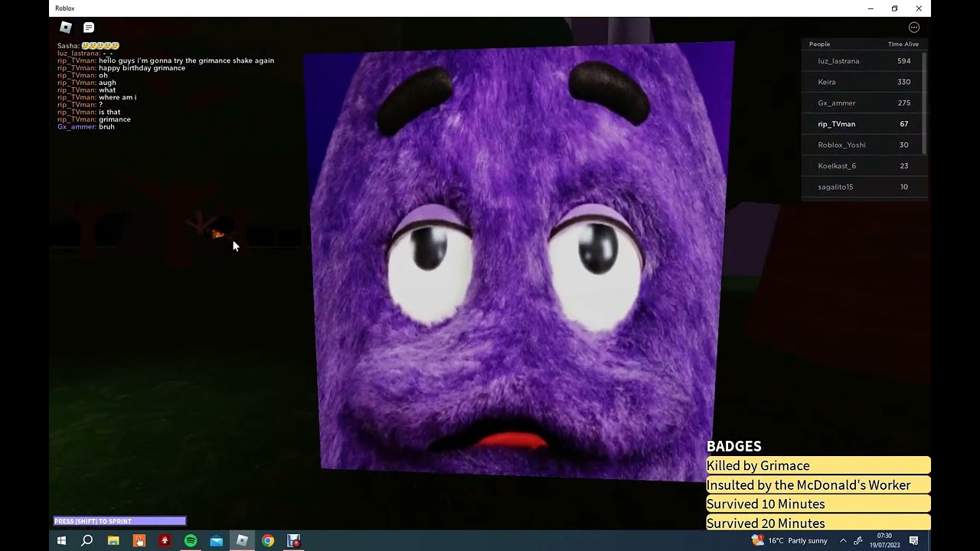Open Windows taskbar search

pyautogui.click(x=87, y=541)
